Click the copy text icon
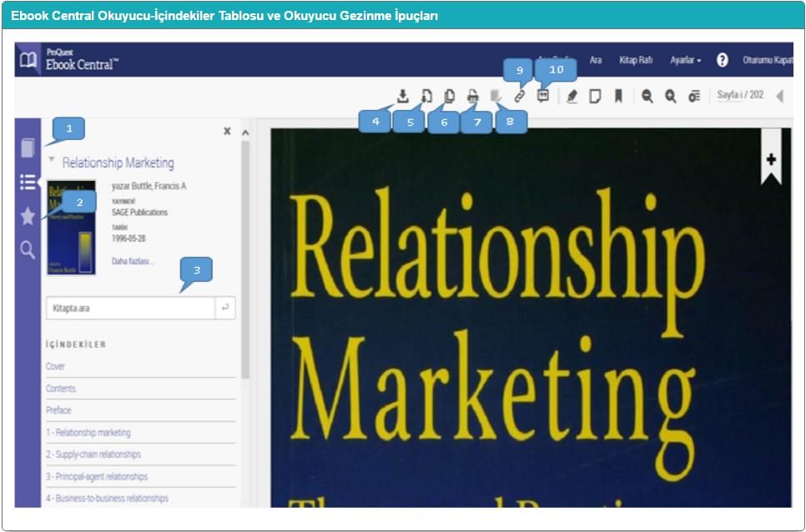The width and height of the screenshot is (806, 532). pyautogui.click(x=449, y=96)
